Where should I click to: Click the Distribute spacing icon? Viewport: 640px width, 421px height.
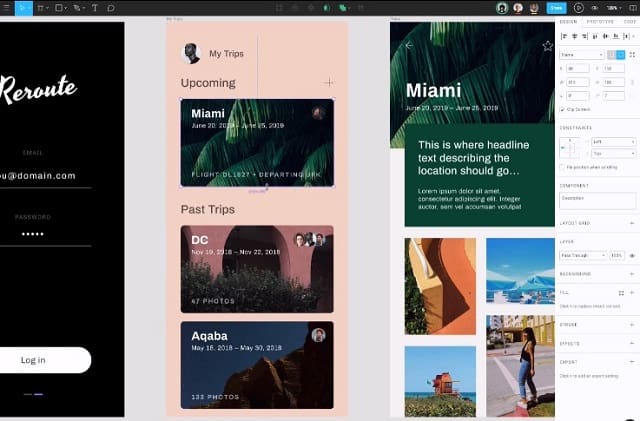[x=627, y=36]
